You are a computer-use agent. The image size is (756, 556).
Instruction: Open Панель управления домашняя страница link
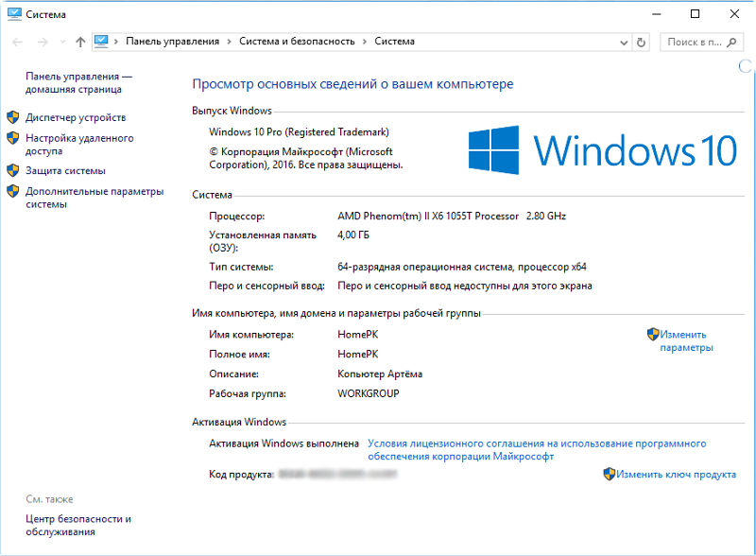pyautogui.click(x=78, y=82)
